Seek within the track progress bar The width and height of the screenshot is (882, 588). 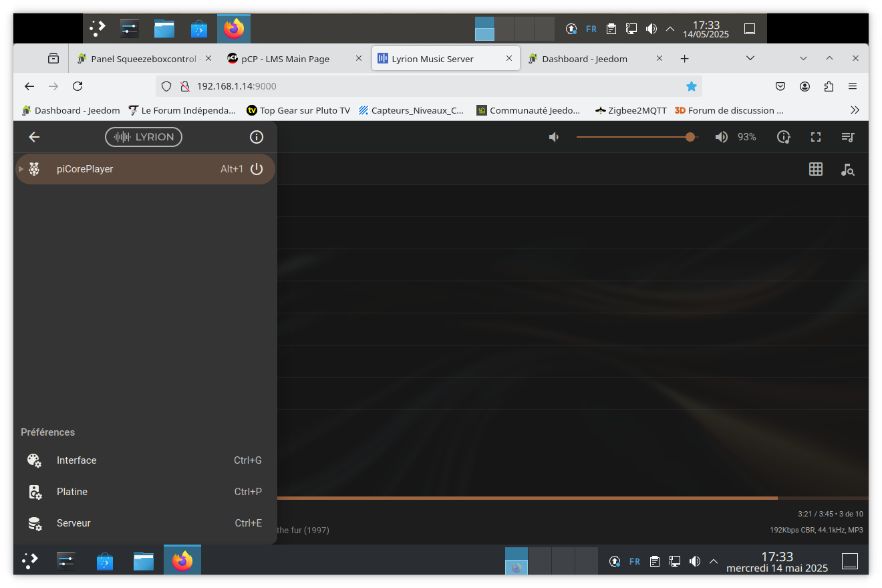(573, 498)
